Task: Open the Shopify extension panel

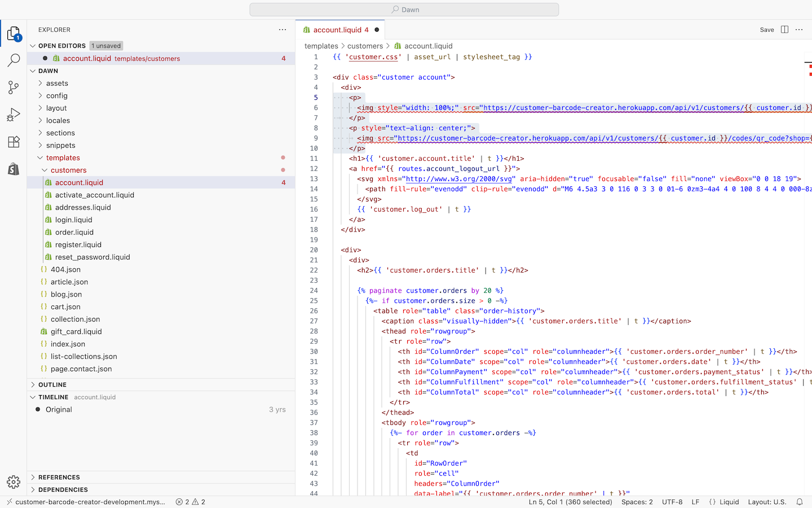Action: point(14,169)
